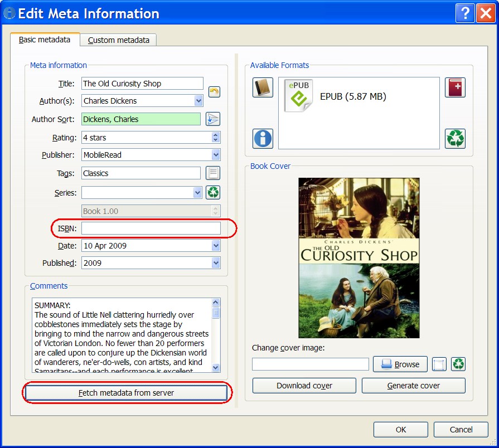Click the change cover image path field
The image size is (499, 448).
[x=311, y=364]
